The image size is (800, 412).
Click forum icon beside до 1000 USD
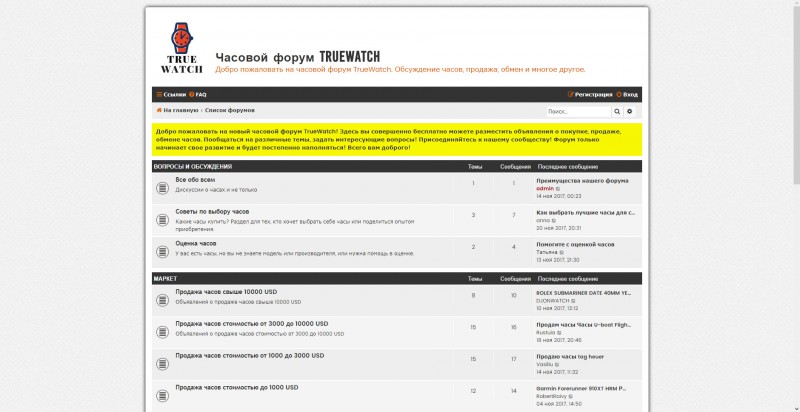coord(162,395)
